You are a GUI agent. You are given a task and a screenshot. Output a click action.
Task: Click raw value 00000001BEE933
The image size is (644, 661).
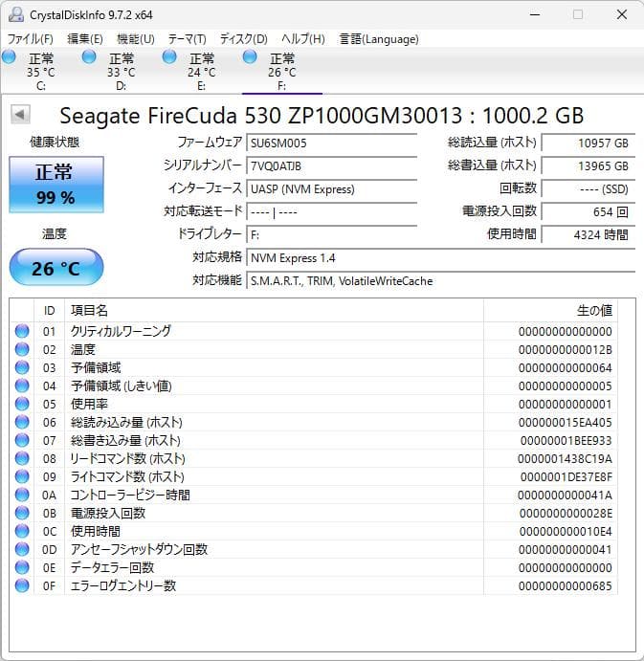coord(566,441)
